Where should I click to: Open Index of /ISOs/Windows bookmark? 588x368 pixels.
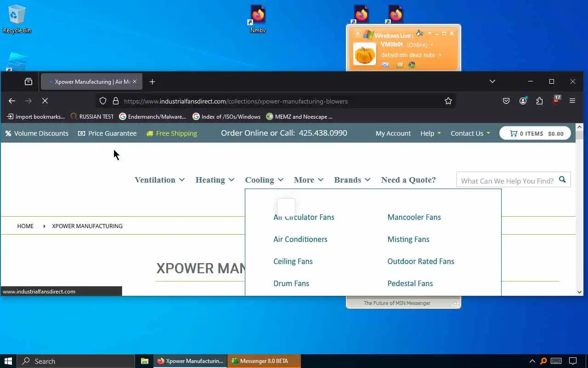226,117
